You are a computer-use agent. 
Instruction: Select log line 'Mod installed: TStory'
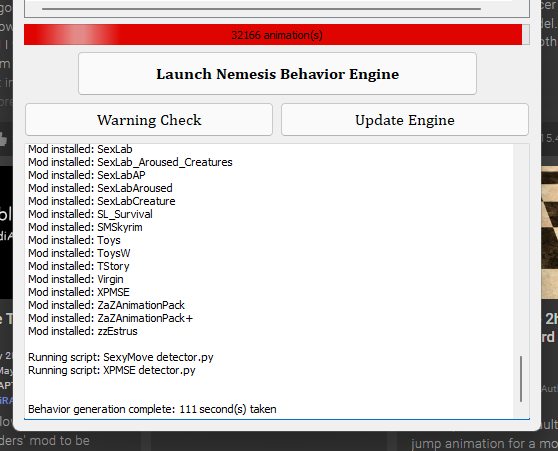pos(79,266)
